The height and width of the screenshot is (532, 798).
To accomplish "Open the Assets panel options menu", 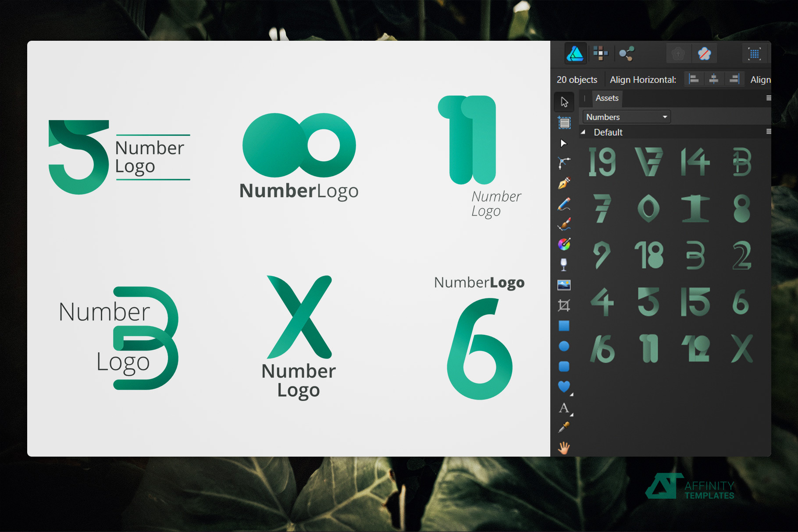I will pyautogui.click(x=768, y=98).
